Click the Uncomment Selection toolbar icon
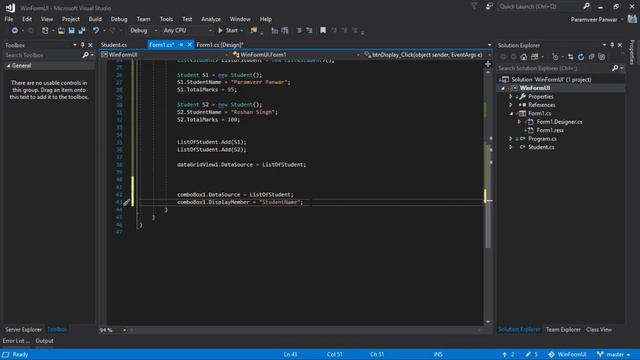The image size is (640, 360). [x=309, y=31]
